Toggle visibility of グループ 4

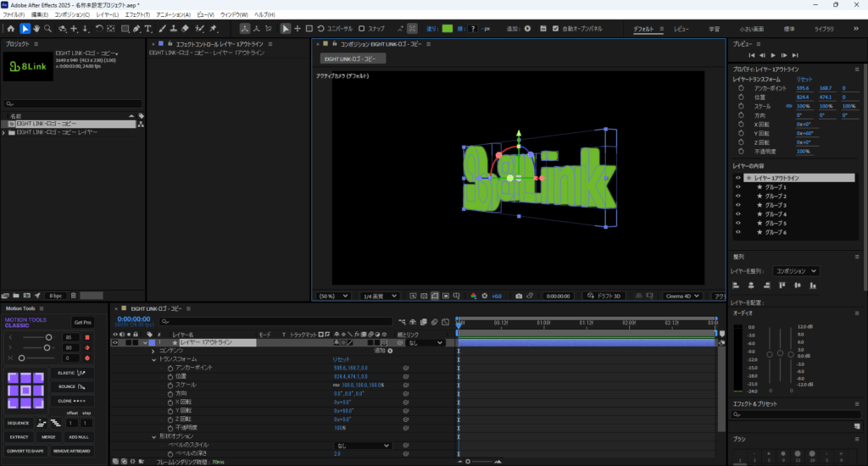coord(738,214)
